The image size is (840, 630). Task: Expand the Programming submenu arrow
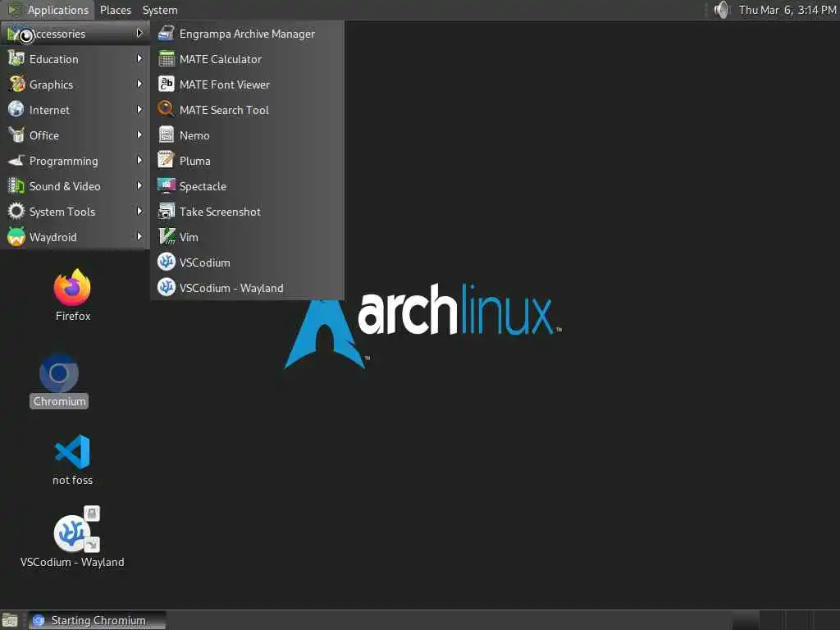[x=139, y=160]
